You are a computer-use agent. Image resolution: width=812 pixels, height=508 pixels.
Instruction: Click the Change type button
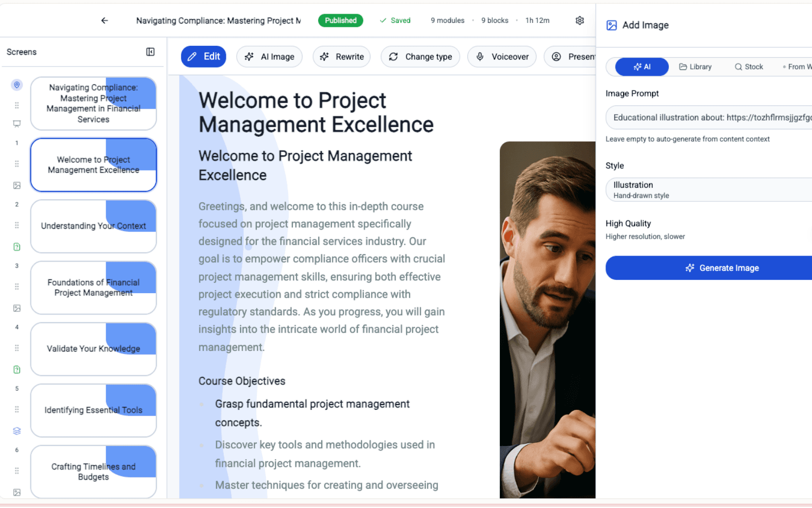pyautogui.click(x=420, y=56)
